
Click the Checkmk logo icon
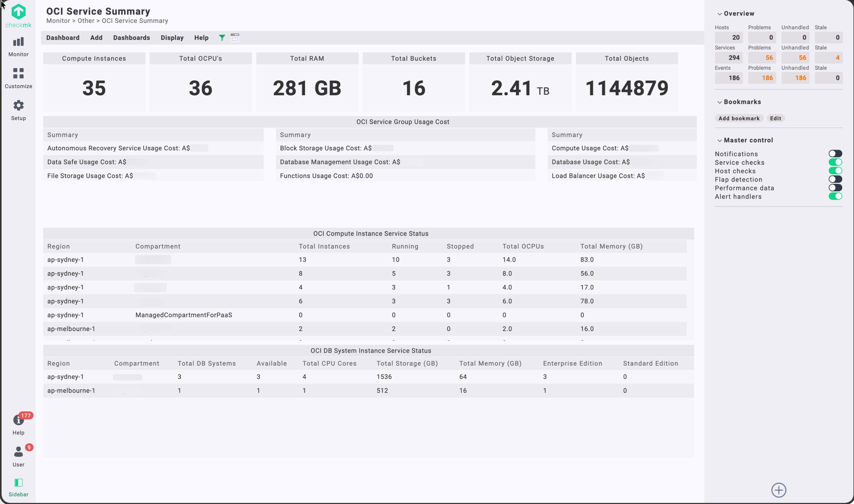18,12
